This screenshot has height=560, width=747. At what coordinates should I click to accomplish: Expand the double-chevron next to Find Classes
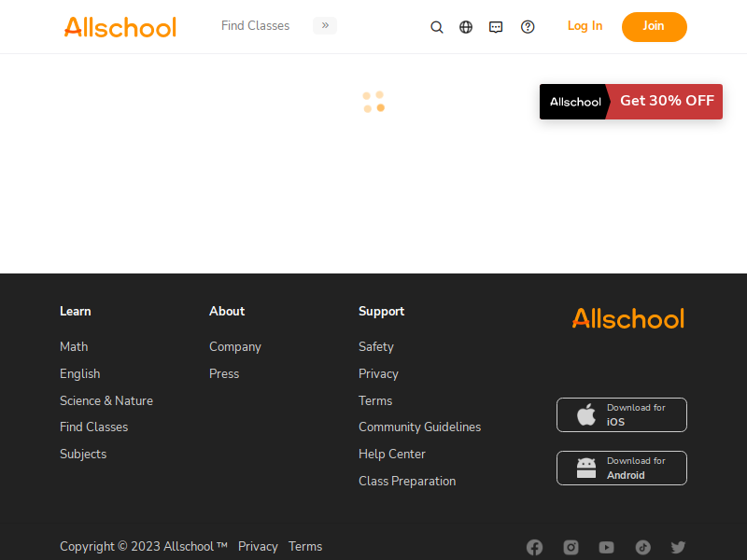pyautogui.click(x=325, y=26)
